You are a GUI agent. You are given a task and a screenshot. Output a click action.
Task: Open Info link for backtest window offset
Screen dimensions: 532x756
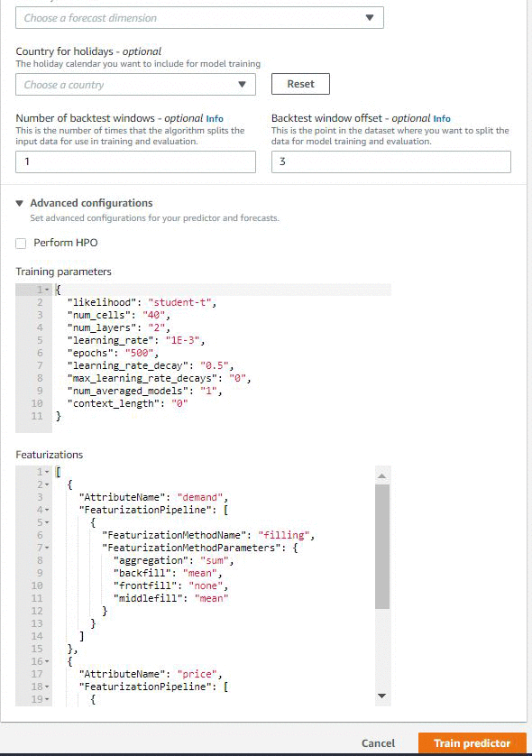click(x=442, y=118)
